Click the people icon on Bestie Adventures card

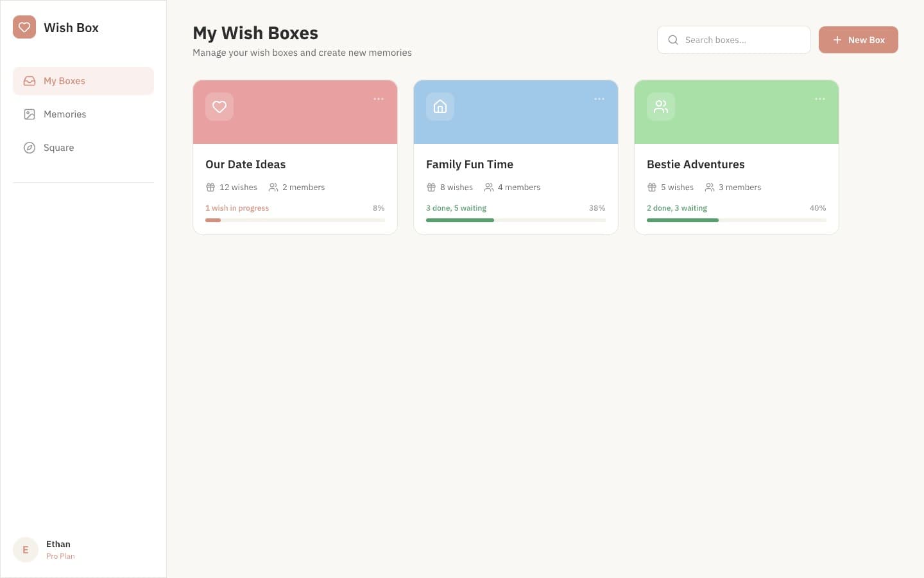click(661, 107)
